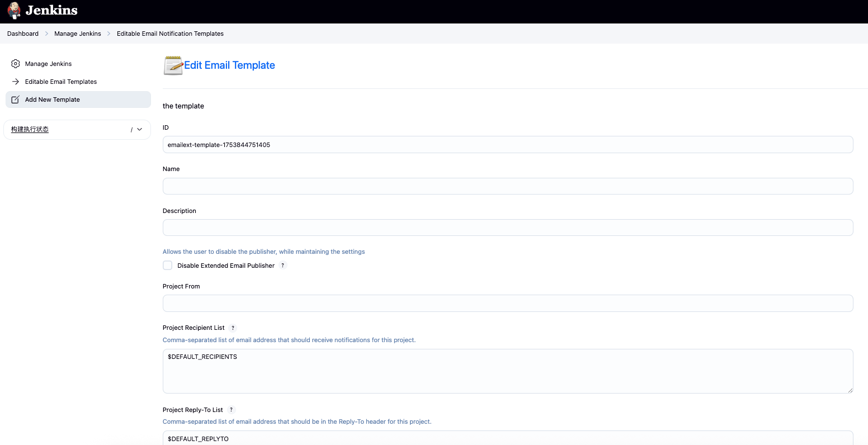Click the notepad icon beside Edit Email Template

tap(173, 65)
